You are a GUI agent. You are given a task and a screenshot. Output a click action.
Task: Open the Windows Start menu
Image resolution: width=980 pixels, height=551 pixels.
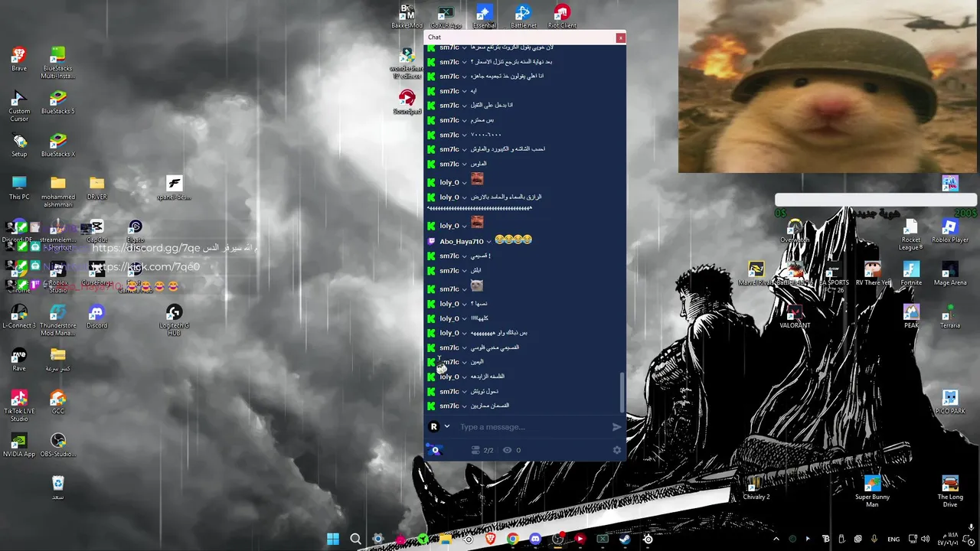(333, 539)
